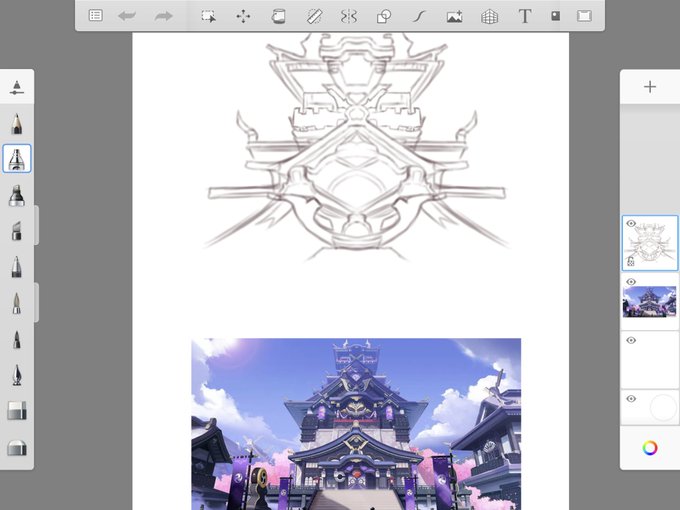Click the Import image icon
680x510 pixels.
click(x=454, y=16)
